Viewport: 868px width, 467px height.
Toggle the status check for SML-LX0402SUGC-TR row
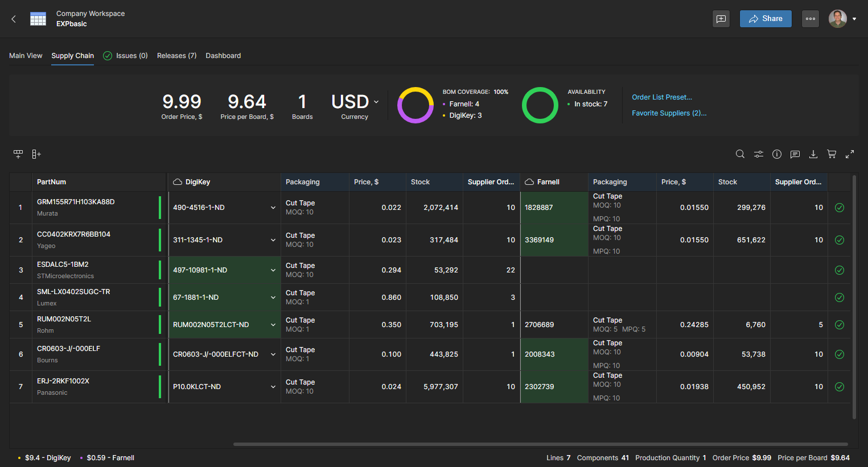click(840, 297)
